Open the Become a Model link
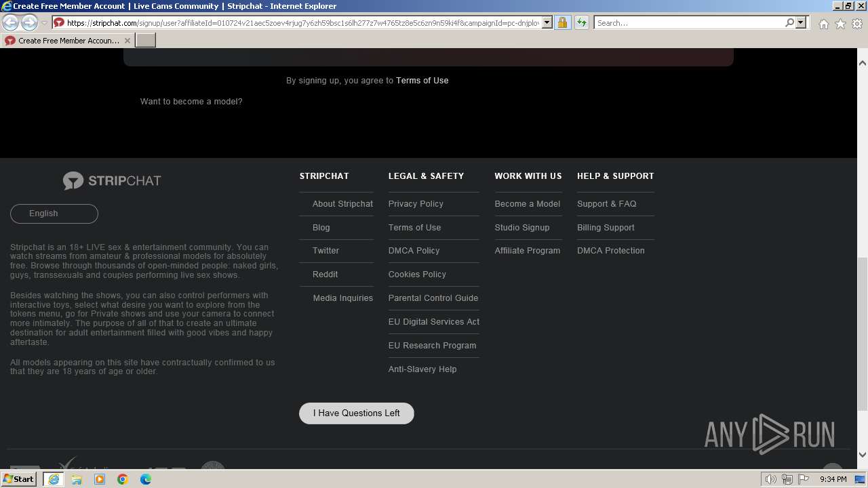This screenshot has height=488, width=868. coord(528,204)
